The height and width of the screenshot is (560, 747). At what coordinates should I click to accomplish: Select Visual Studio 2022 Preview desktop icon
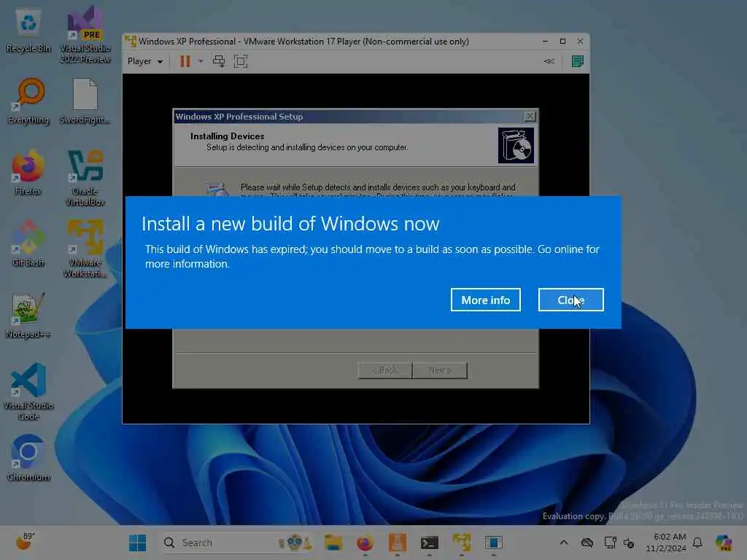[x=85, y=34]
